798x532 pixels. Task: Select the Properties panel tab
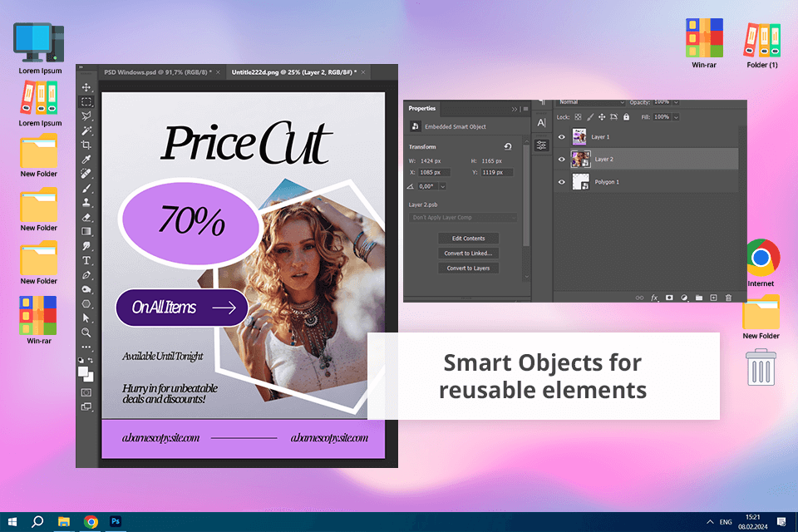click(x=422, y=108)
